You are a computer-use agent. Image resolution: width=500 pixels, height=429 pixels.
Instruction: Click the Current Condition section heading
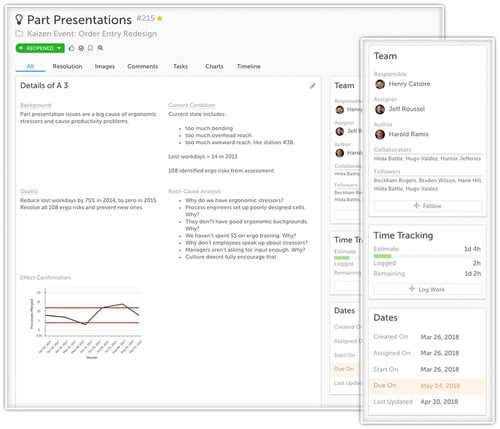click(192, 105)
